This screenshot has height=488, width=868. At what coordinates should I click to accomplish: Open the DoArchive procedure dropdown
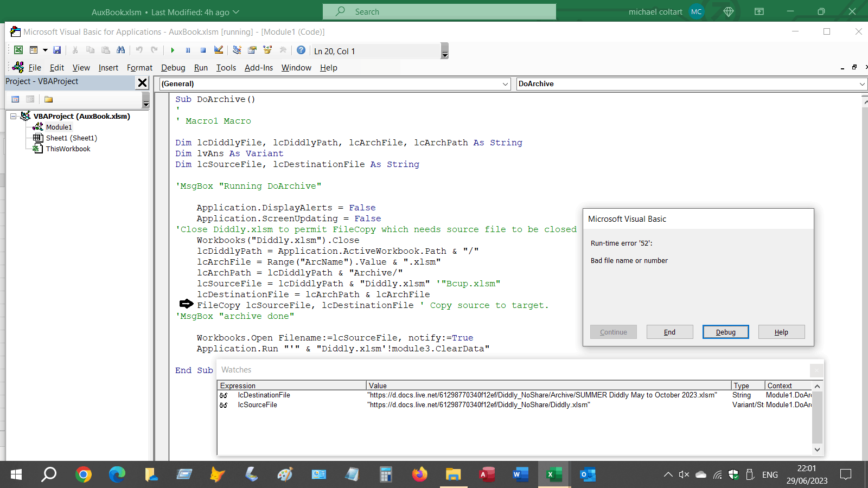coord(863,84)
